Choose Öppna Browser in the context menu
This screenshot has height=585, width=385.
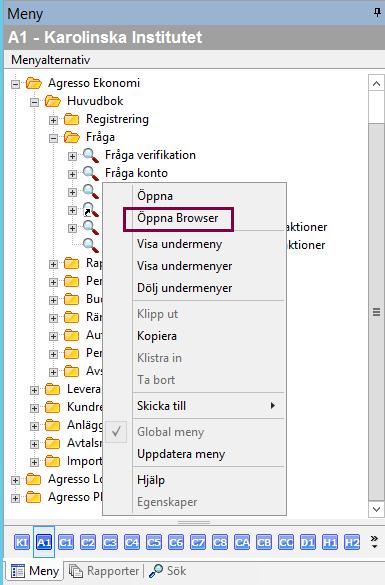click(x=178, y=218)
